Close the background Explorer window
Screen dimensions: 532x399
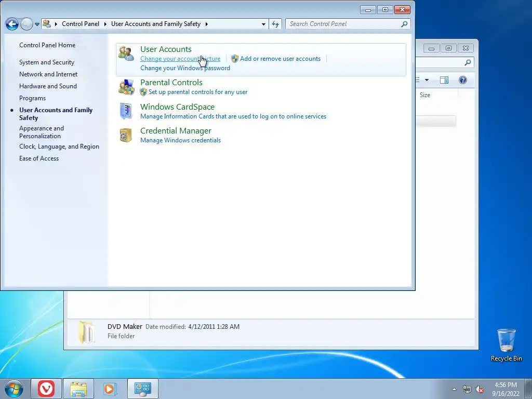465,48
